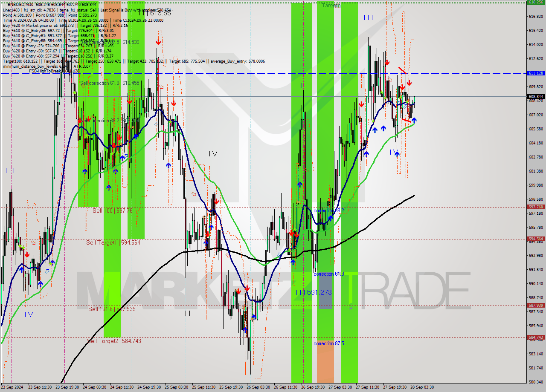Click the '24 Sep 11:30' time axis label
This screenshot has height=392, width=546.
(122, 387)
